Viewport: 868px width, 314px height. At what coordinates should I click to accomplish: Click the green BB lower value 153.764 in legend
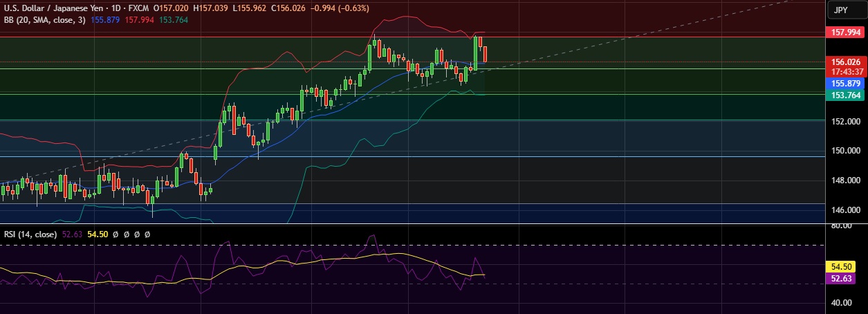173,19
